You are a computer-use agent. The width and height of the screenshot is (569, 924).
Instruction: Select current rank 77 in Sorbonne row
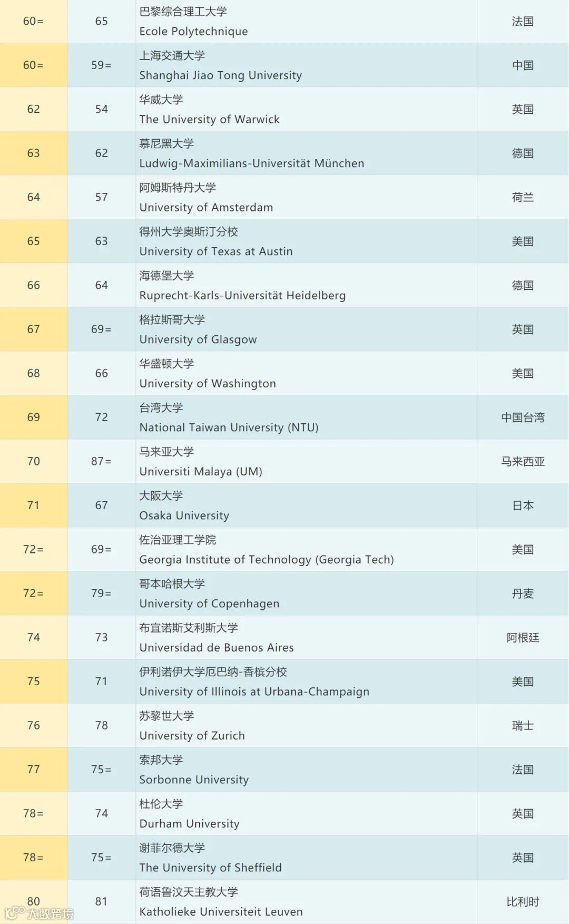33,769
